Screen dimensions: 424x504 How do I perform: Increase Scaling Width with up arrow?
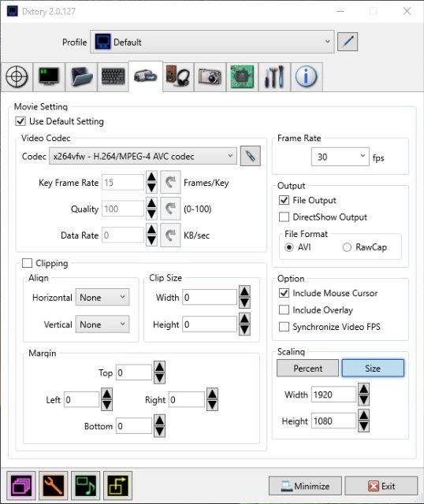[x=364, y=389]
